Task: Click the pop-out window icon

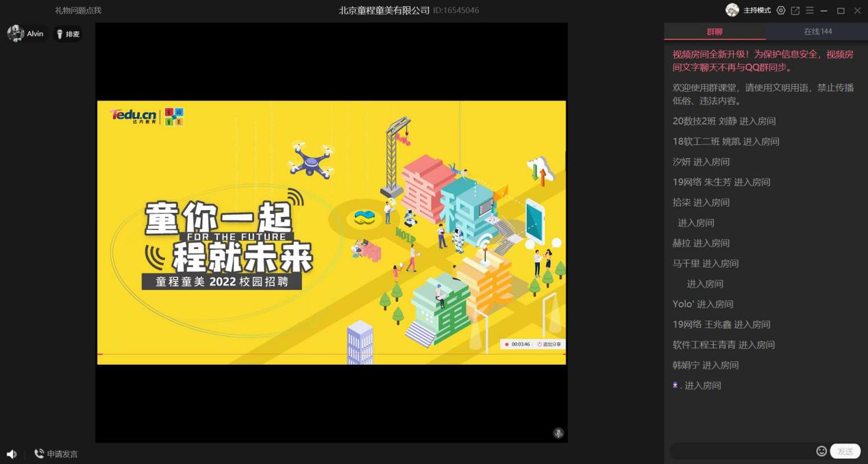Action: [x=795, y=10]
